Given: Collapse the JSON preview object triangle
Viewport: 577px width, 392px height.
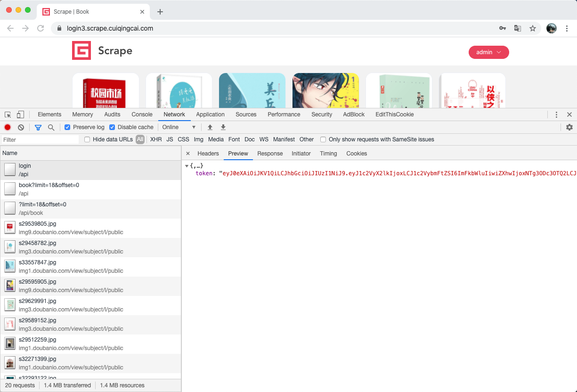Looking at the screenshot, I should point(187,166).
